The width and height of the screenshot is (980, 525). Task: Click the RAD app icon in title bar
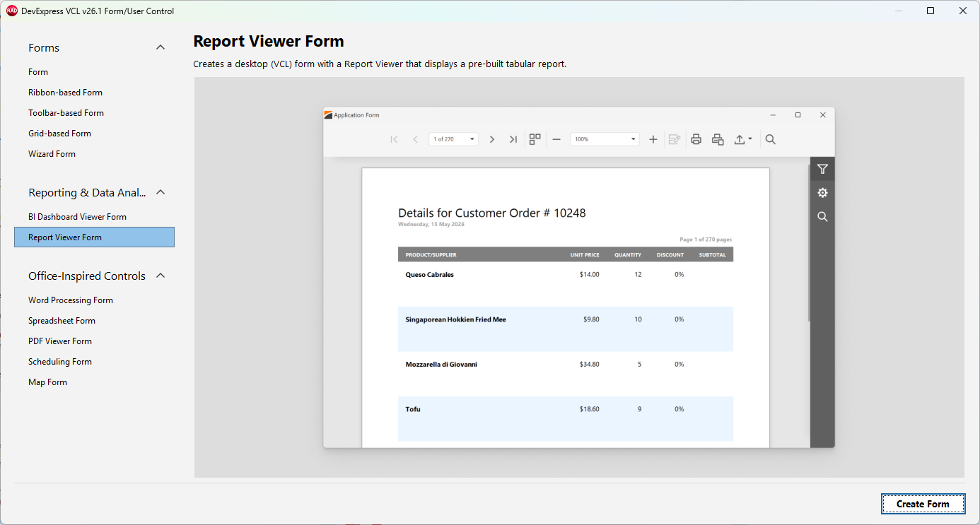(12, 11)
